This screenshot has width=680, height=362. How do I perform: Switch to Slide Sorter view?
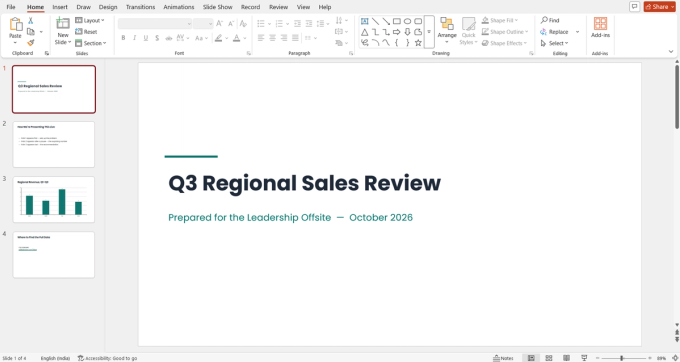549,358
